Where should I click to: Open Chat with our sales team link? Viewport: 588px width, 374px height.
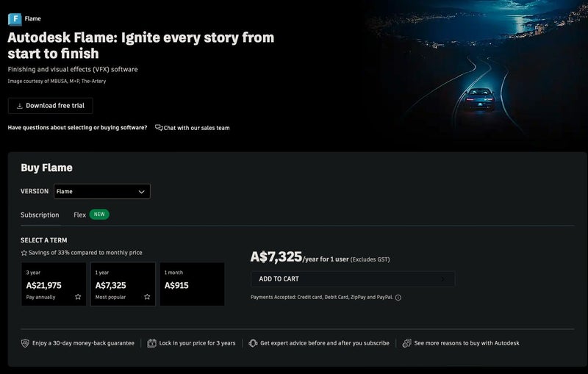(196, 128)
